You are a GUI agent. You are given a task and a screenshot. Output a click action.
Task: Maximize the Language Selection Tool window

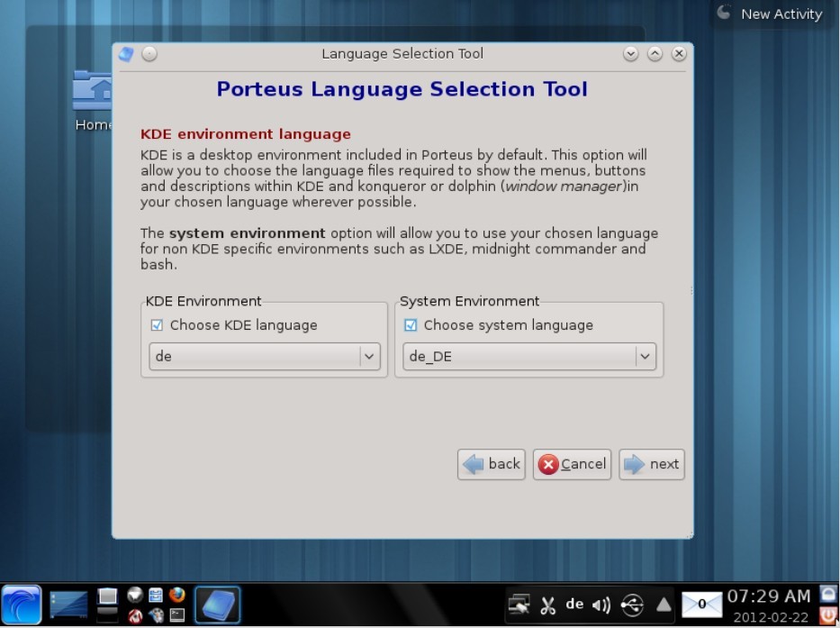pyautogui.click(x=655, y=54)
